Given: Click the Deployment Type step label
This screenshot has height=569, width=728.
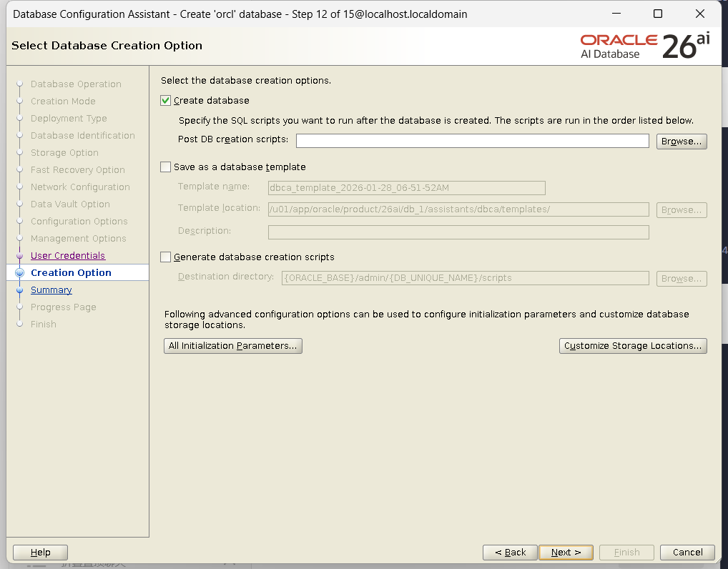Looking at the screenshot, I should point(69,119).
